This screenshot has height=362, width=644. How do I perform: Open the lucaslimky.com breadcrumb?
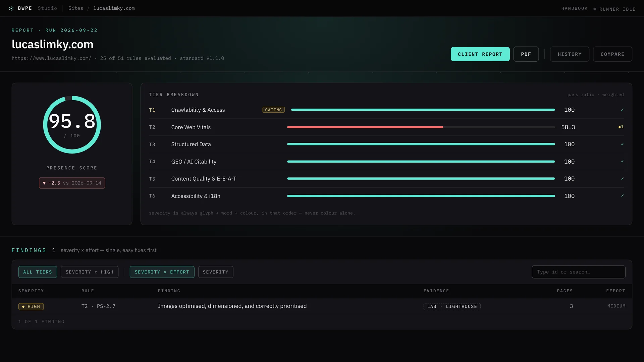pyautogui.click(x=114, y=8)
